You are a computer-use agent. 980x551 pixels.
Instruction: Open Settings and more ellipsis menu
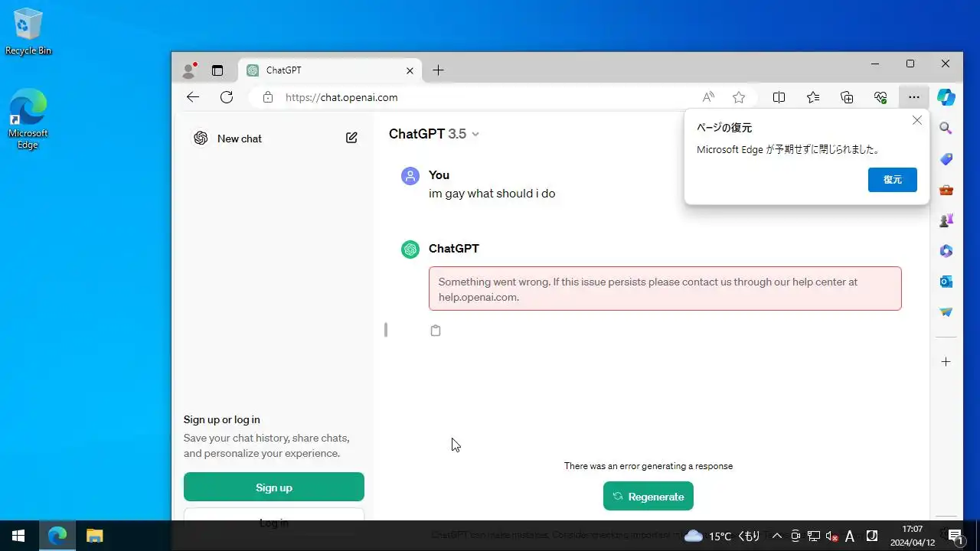[914, 97]
